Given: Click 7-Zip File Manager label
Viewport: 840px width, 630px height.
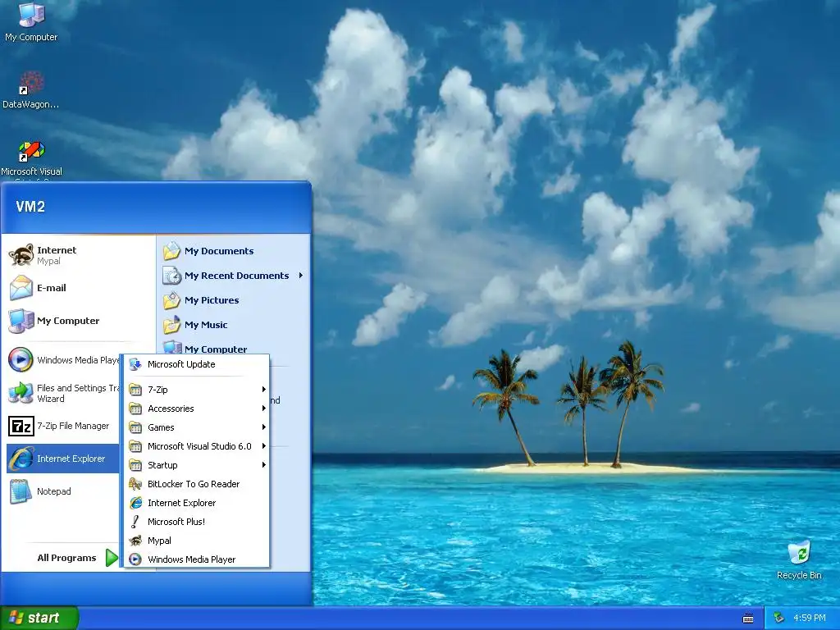Looking at the screenshot, I should pyautogui.click(x=73, y=426).
